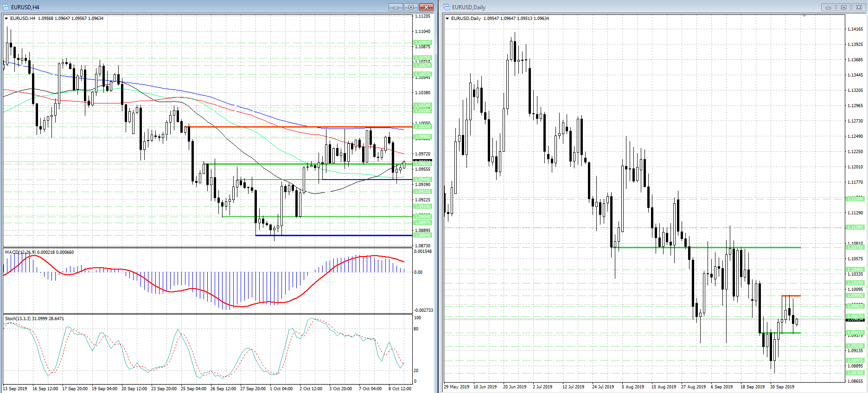The height and width of the screenshot is (393, 868).
Task: Click the 1.14165 price label in Daily scale
Action: point(855,29)
